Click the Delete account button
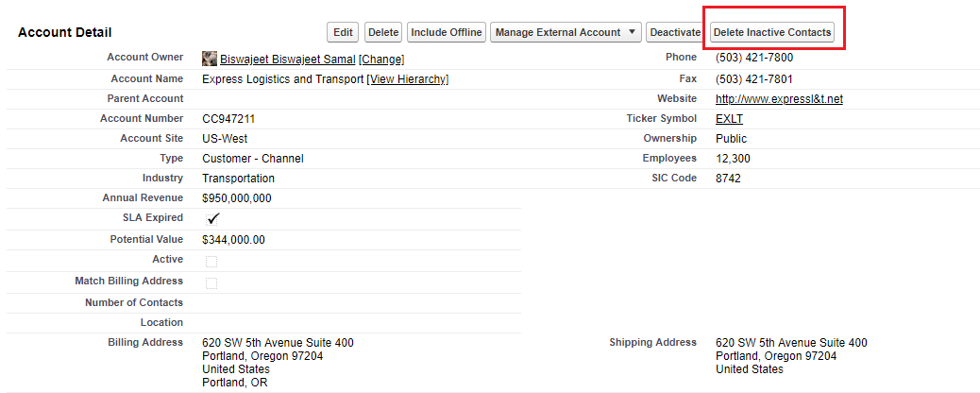 click(383, 32)
